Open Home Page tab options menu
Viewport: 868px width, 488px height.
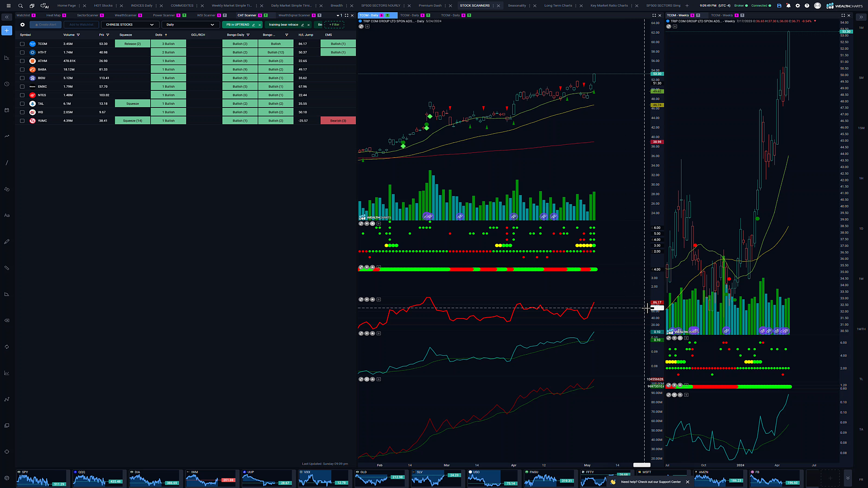79,6
